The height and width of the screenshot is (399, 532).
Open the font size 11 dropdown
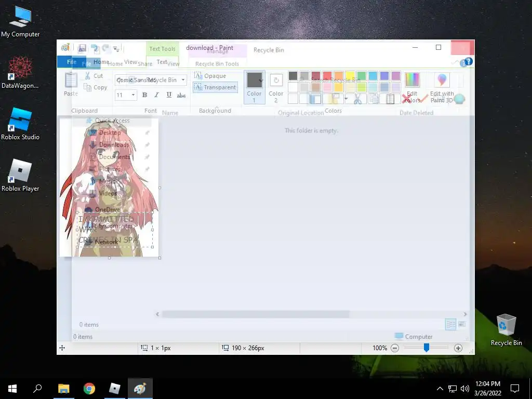pyautogui.click(x=133, y=95)
